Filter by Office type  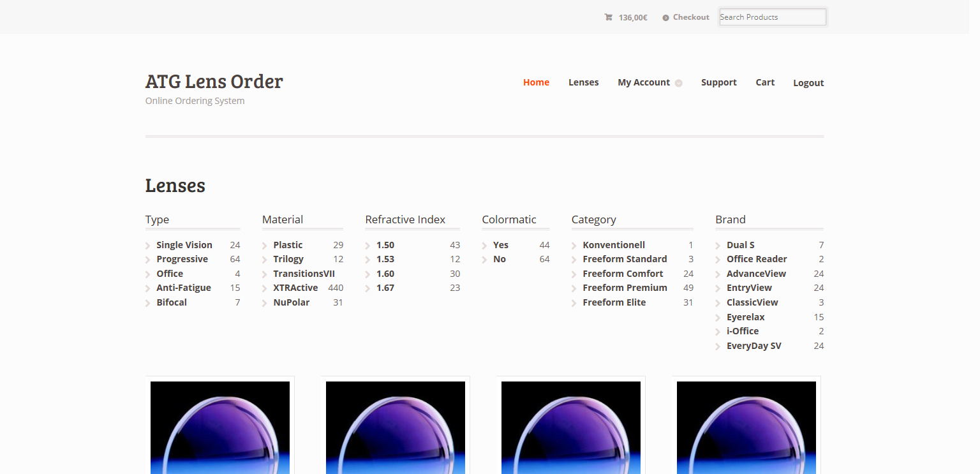170,274
